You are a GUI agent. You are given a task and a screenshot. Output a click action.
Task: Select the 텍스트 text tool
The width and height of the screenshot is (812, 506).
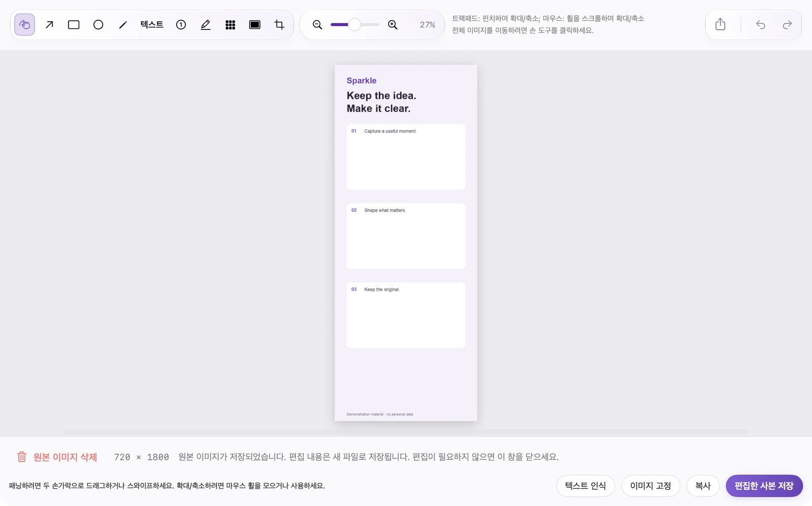point(152,24)
